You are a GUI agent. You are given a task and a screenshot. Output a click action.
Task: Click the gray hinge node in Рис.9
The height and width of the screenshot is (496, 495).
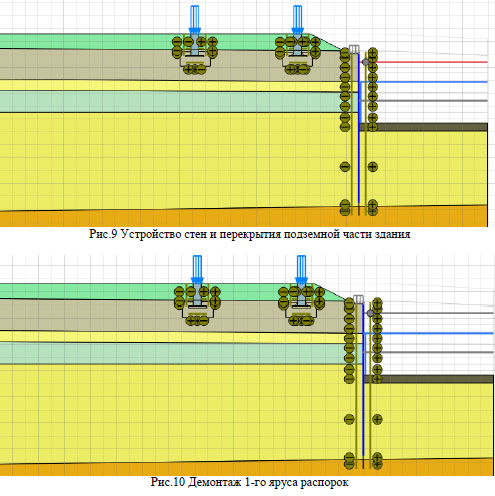click(366, 62)
